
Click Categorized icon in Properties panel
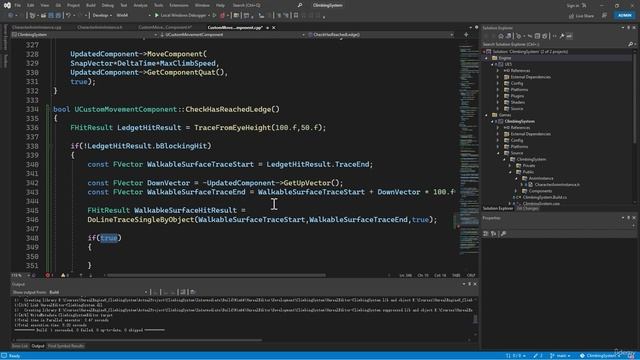(486, 233)
